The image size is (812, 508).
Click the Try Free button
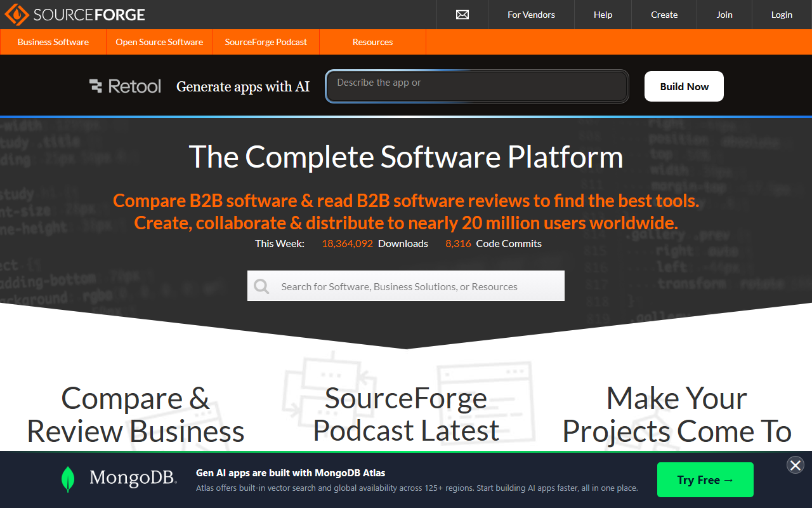pyautogui.click(x=705, y=479)
